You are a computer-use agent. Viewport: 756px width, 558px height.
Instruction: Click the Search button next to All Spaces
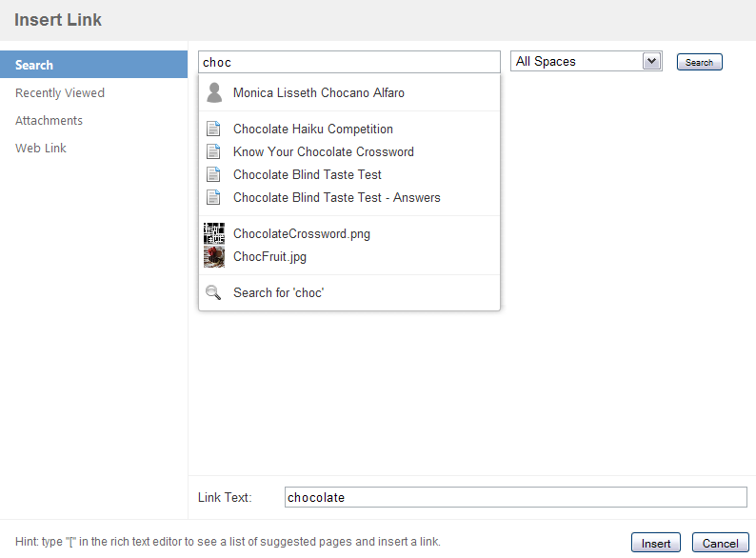point(699,62)
